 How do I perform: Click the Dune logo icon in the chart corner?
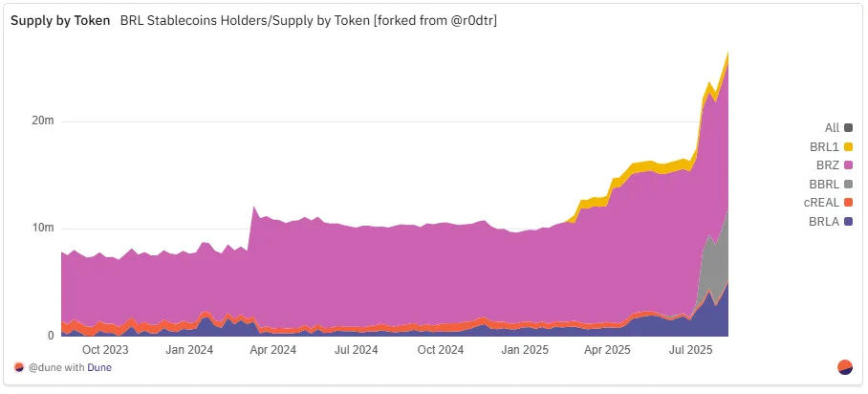click(x=845, y=367)
